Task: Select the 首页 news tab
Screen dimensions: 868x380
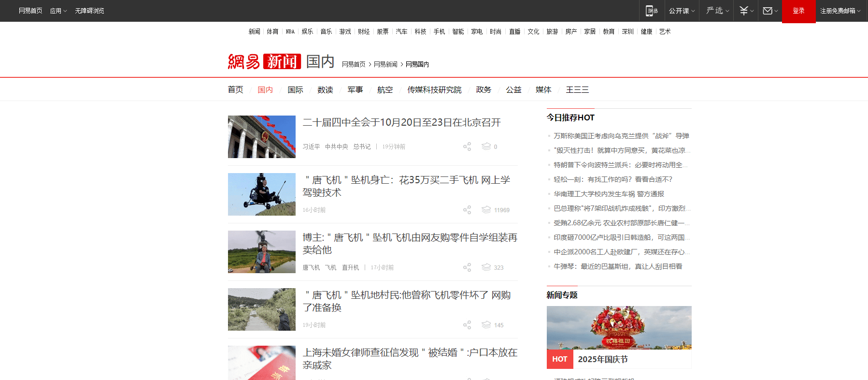Action: coord(236,89)
